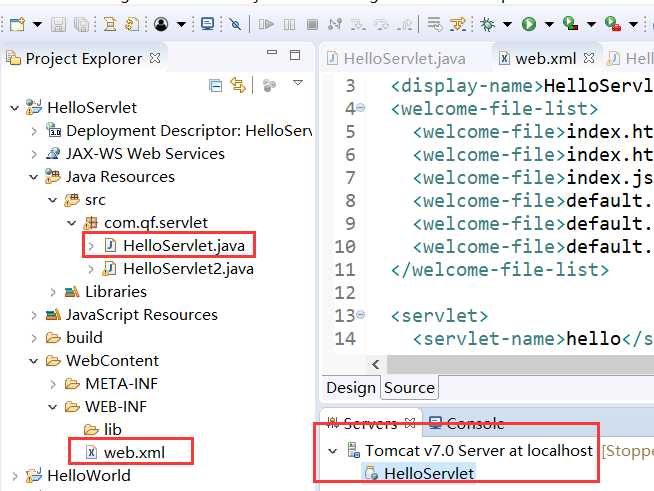Click the horizontal scrollbar left arrow
Screen dimensions: 654x491
click(x=376, y=365)
